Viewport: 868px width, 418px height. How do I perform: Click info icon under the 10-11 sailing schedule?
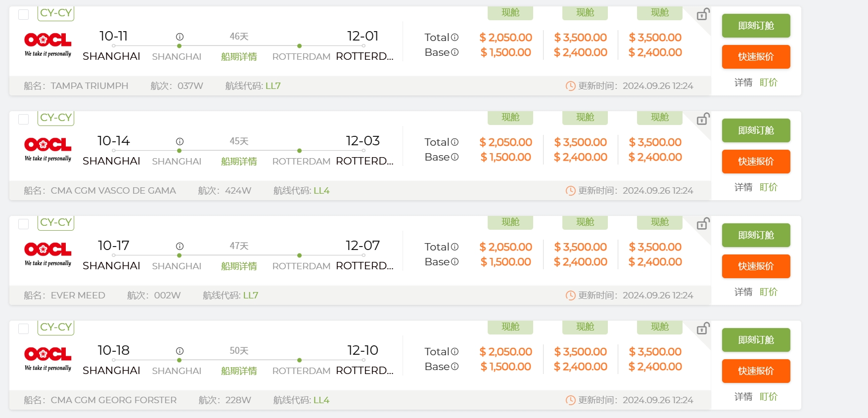pos(180,37)
